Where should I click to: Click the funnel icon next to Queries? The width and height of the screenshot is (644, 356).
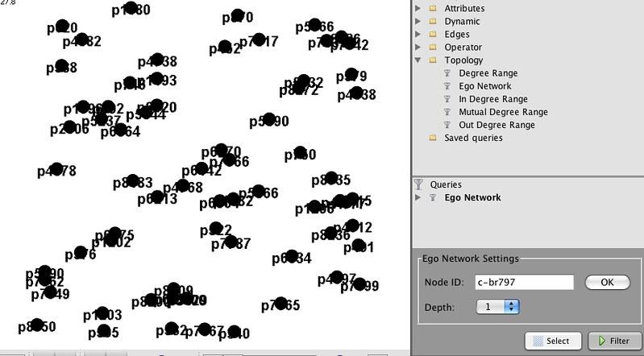(x=418, y=184)
